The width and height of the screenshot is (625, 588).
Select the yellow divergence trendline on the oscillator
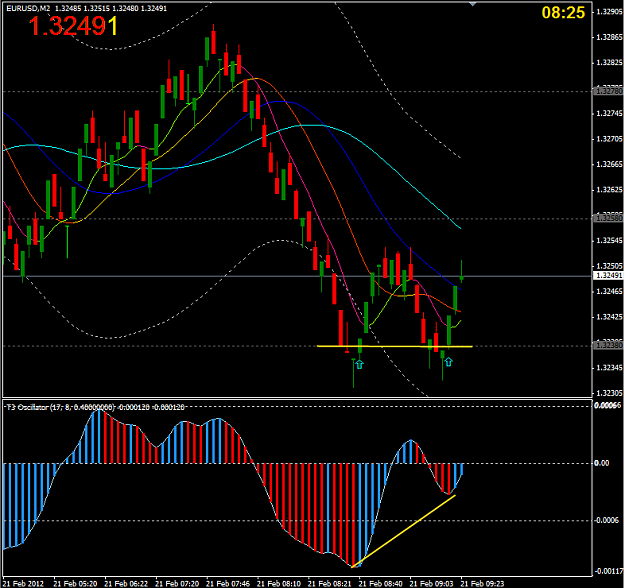tap(403, 531)
